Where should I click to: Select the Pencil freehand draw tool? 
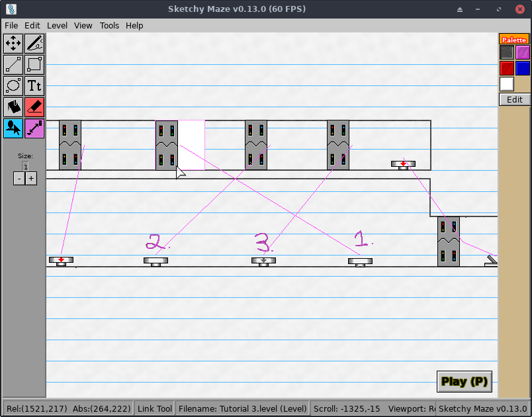pos(34,44)
